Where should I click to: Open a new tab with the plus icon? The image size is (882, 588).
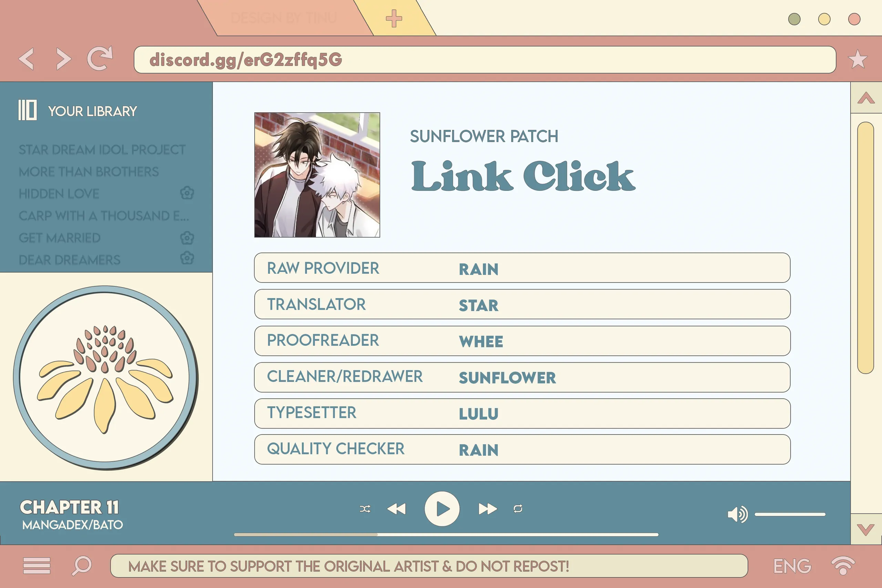pos(394,18)
